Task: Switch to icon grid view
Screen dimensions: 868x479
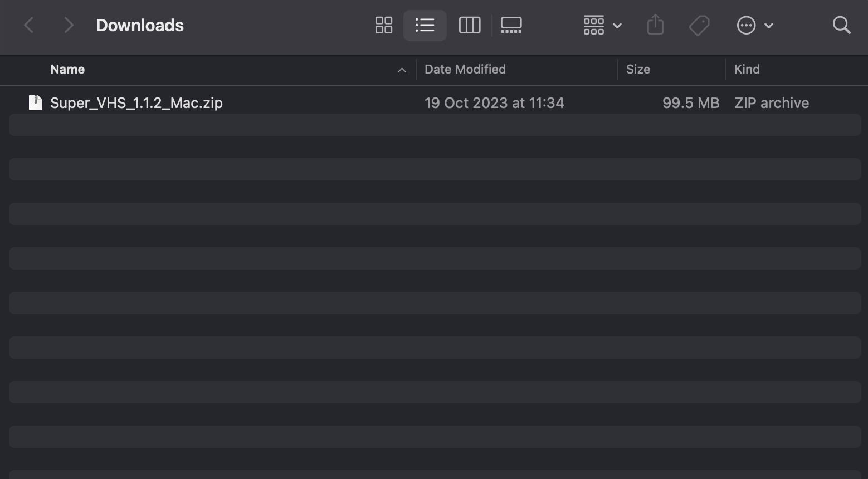Action: click(x=383, y=25)
